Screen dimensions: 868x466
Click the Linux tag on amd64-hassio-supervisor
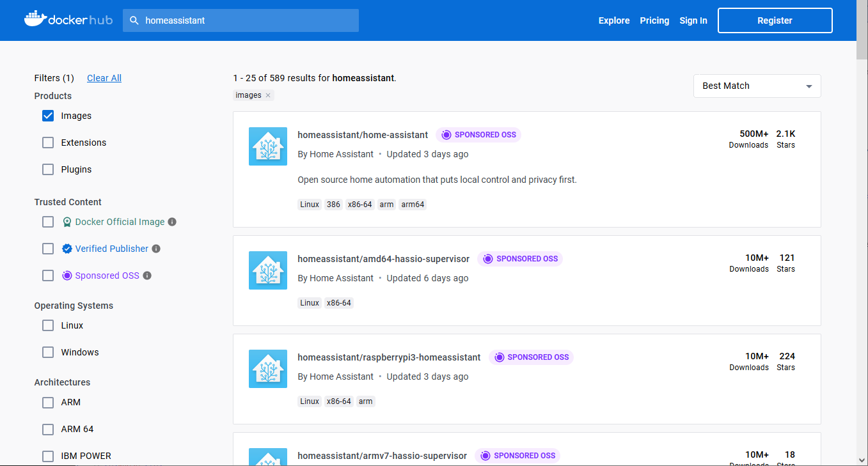[x=310, y=303]
